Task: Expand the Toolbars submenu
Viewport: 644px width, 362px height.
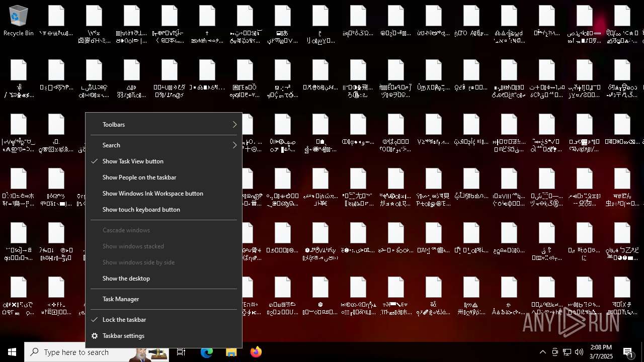Action: point(164,124)
